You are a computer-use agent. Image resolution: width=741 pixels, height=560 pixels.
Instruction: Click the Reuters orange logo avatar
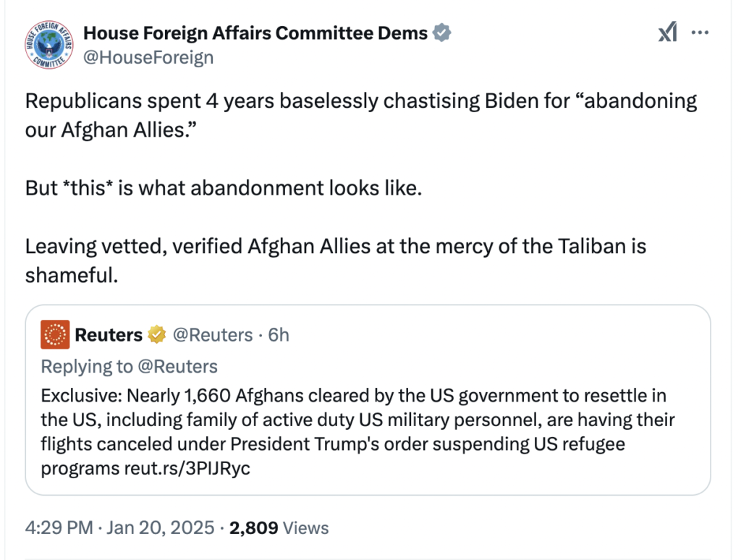[55, 334]
